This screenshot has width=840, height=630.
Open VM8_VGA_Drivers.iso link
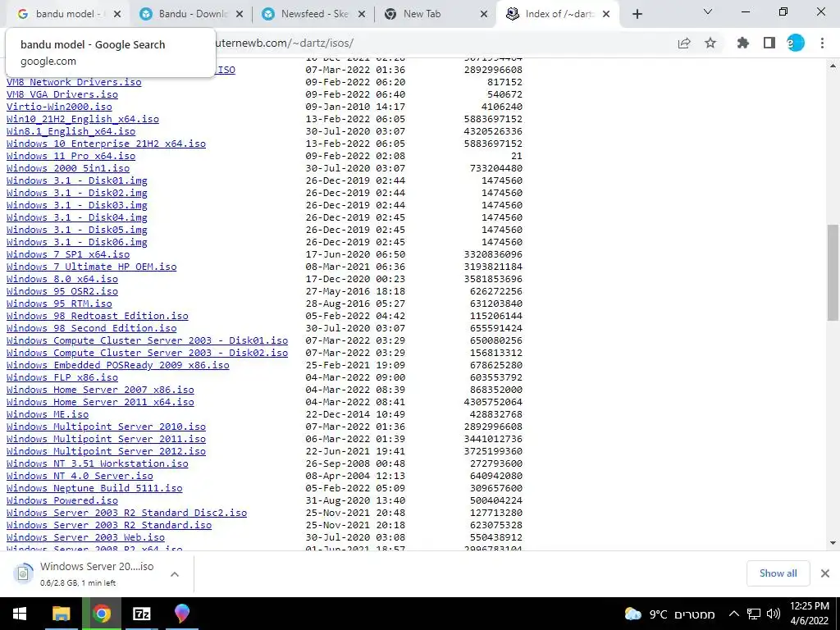point(62,94)
